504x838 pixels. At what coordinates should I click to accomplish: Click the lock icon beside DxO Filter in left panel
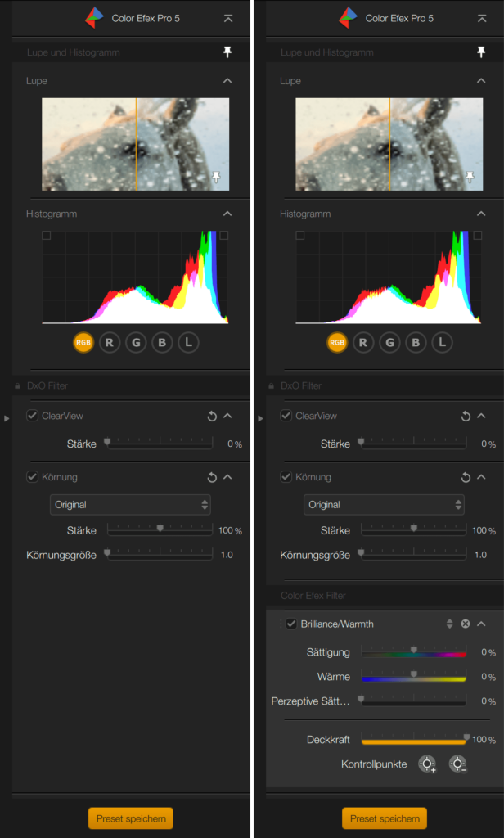(18, 385)
